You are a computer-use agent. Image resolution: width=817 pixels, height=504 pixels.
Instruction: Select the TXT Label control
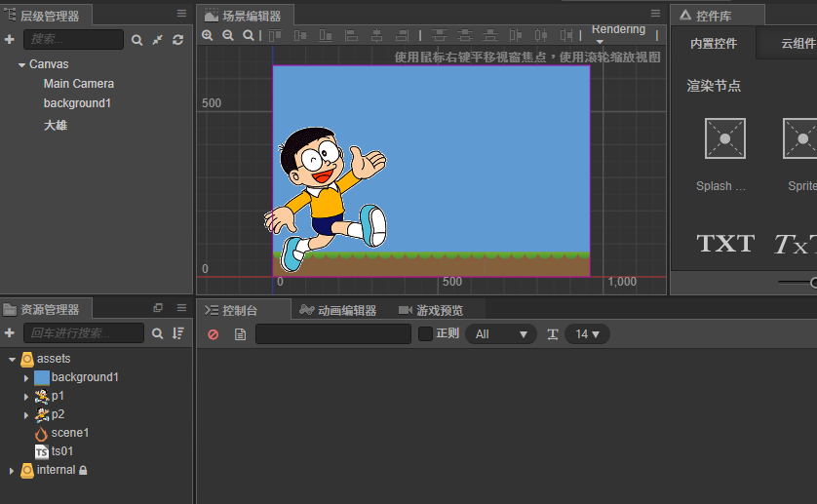[x=725, y=244]
